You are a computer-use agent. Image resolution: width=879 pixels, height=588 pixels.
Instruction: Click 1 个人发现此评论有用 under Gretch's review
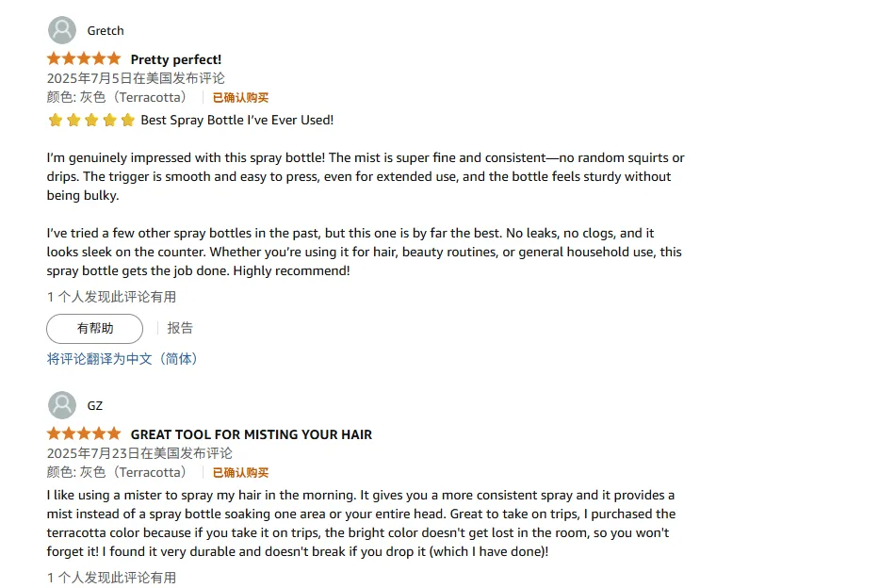pos(111,296)
